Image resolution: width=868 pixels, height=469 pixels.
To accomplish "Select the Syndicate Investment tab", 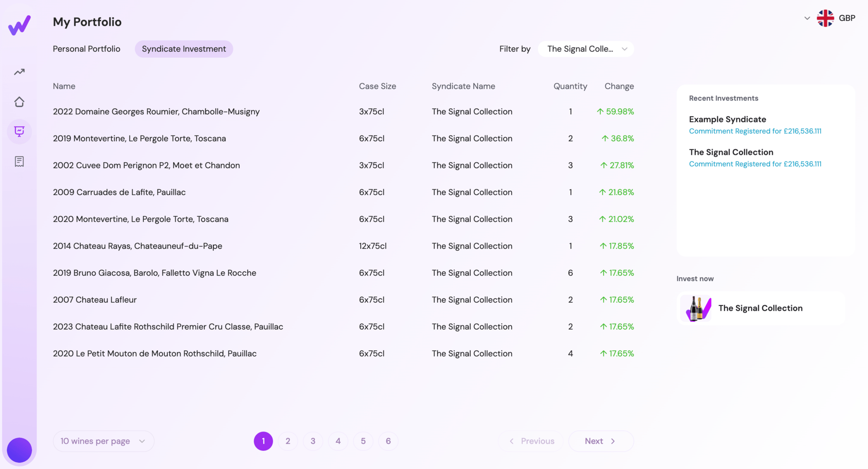I will pyautogui.click(x=184, y=49).
